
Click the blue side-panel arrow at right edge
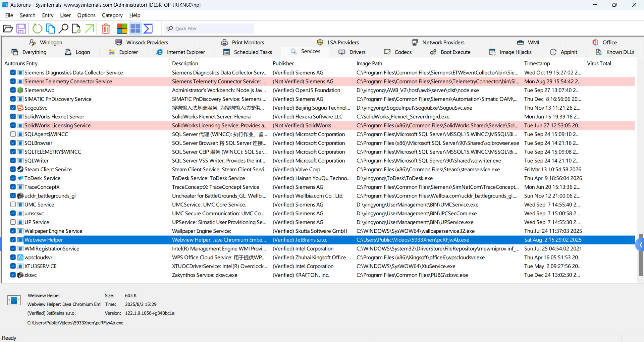640,245
